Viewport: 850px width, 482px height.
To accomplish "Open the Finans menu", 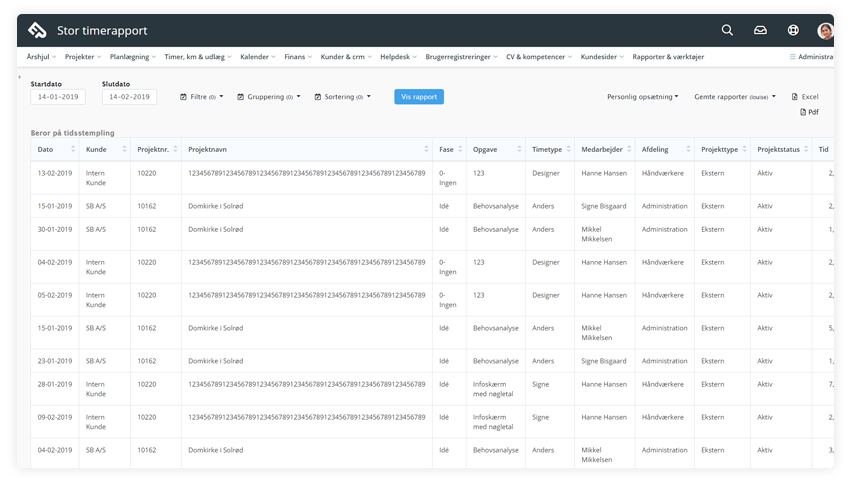I will 298,57.
